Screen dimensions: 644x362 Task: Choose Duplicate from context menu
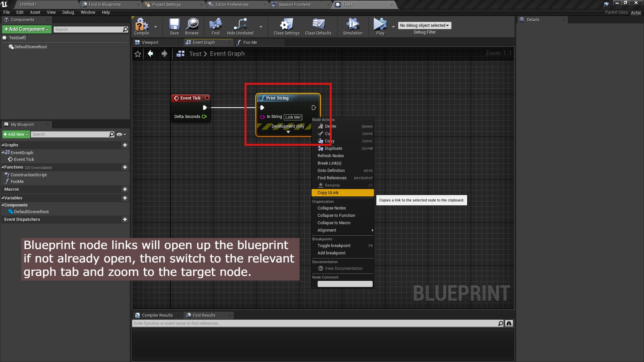pyautogui.click(x=343, y=148)
